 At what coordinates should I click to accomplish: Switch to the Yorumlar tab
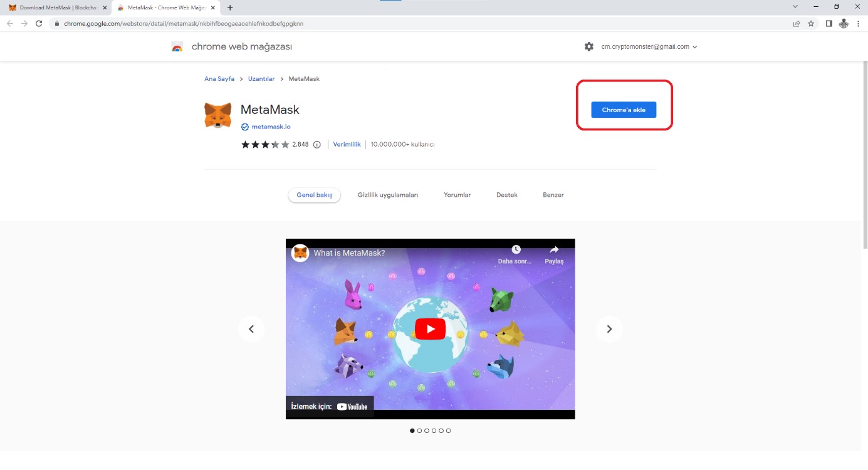457,195
